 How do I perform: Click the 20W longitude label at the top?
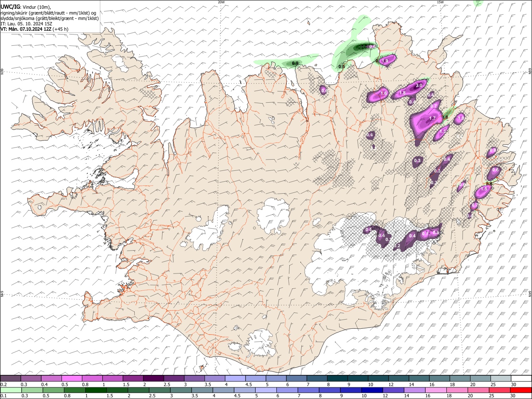click(221, 2)
